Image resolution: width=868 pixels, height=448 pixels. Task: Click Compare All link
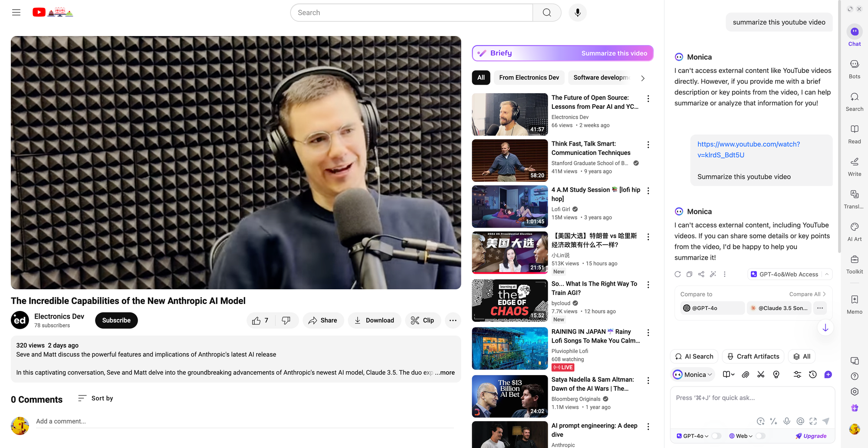pos(807,294)
